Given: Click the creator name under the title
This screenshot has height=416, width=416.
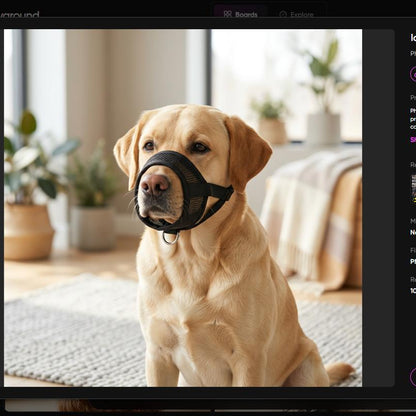Looking at the screenshot, I should (x=413, y=53).
